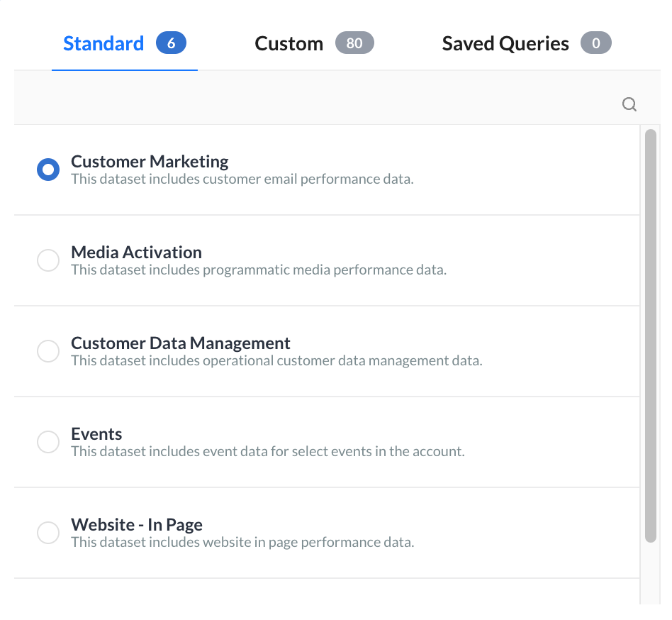Select the Media Activation radio button
Screen dimensions: 672x620
[x=48, y=260]
